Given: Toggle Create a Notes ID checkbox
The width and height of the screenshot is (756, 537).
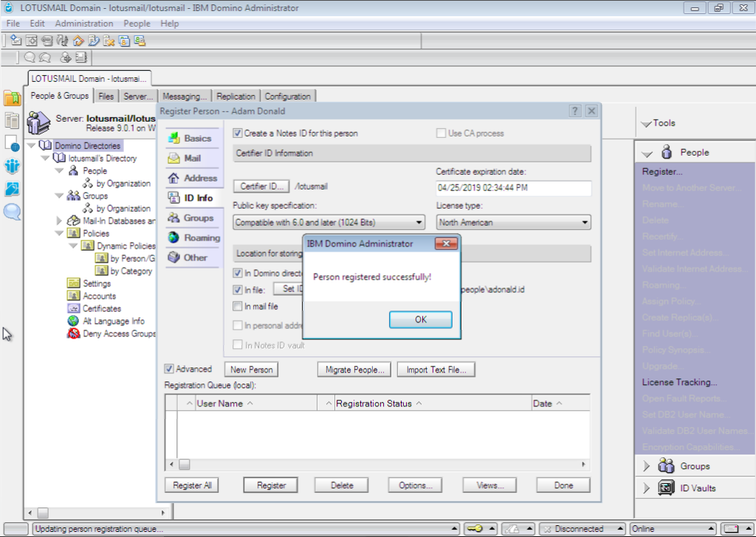Looking at the screenshot, I should coord(238,134).
